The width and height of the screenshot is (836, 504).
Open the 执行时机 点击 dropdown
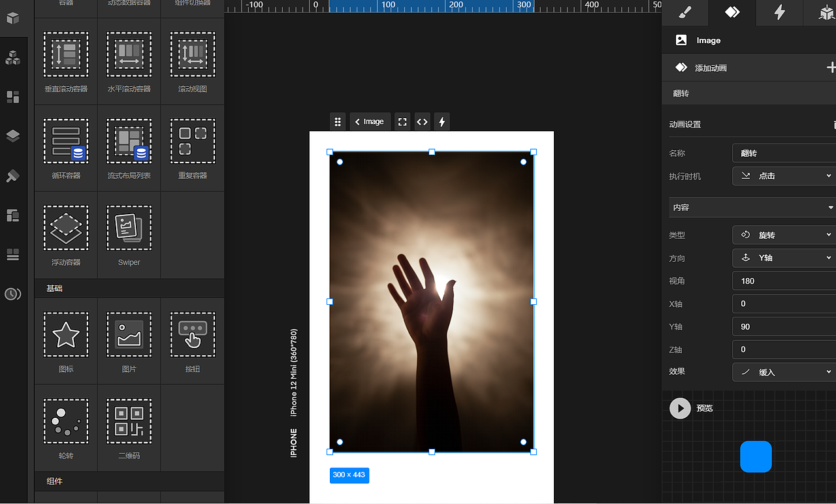(784, 176)
